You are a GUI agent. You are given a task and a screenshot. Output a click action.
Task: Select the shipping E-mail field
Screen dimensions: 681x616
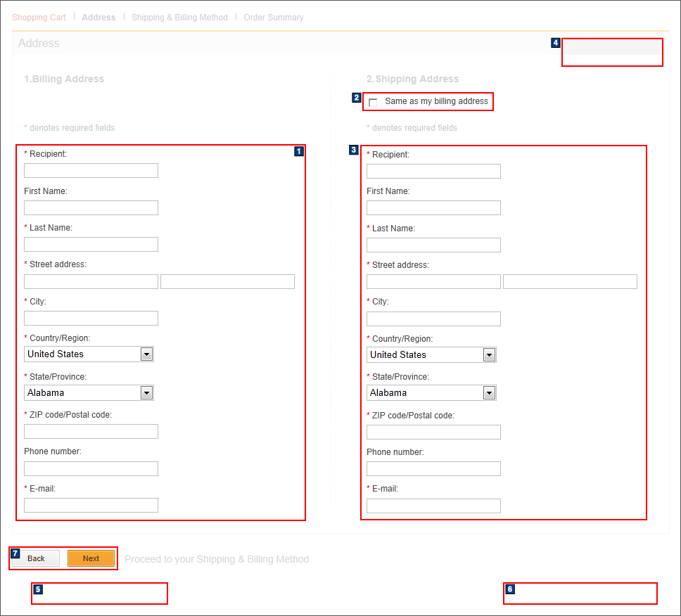(x=433, y=506)
